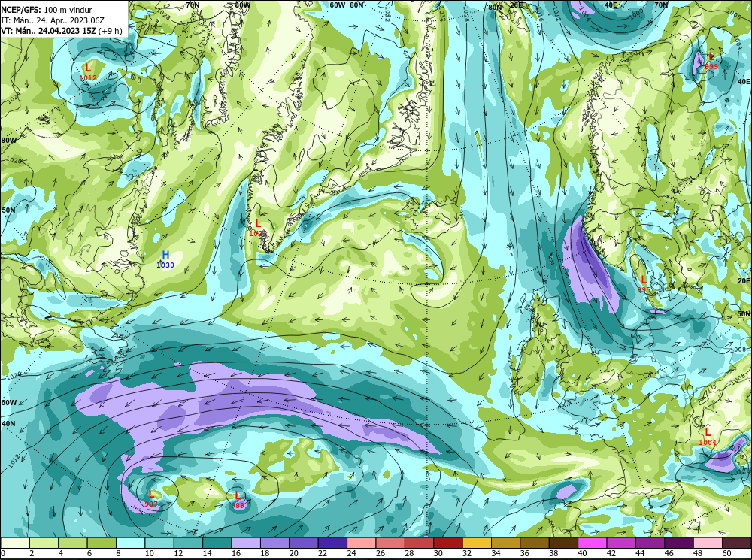The width and height of the screenshot is (752, 560).
Task: Click the 8–10 light cyan legend swatch
Action: (130, 543)
